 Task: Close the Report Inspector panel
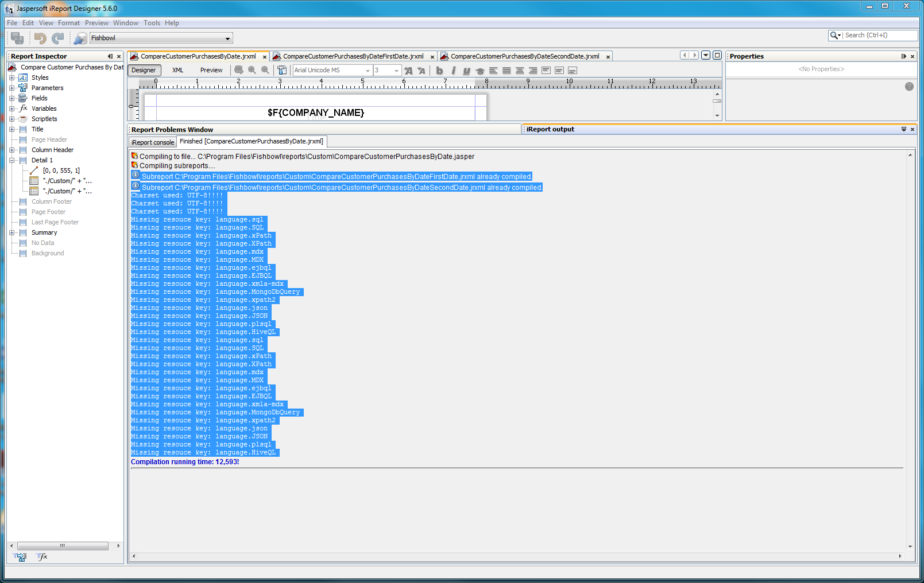pos(119,56)
